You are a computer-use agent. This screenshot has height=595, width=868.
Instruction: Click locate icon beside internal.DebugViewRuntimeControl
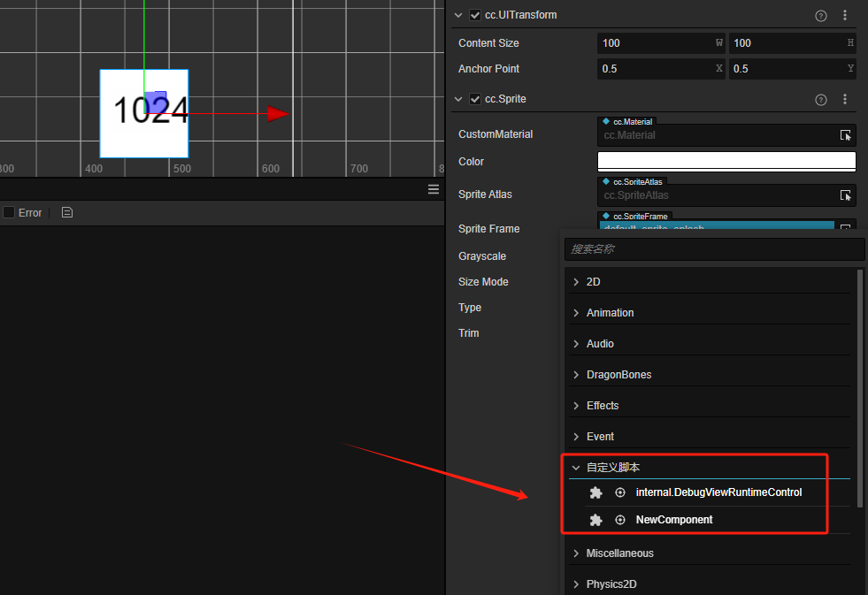click(620, 492)
